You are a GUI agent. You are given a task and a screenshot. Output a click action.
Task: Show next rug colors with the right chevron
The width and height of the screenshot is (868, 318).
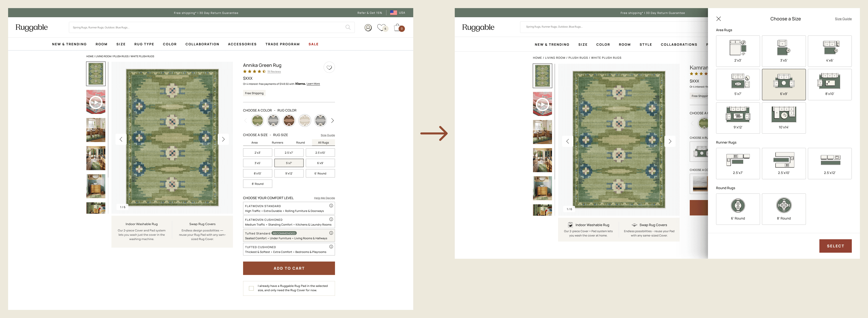pyautogui.click(x=332, y=121)
